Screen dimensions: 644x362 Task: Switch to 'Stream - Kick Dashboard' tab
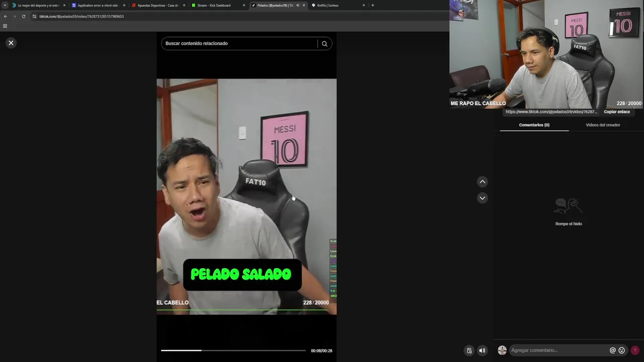coord(215,5)
